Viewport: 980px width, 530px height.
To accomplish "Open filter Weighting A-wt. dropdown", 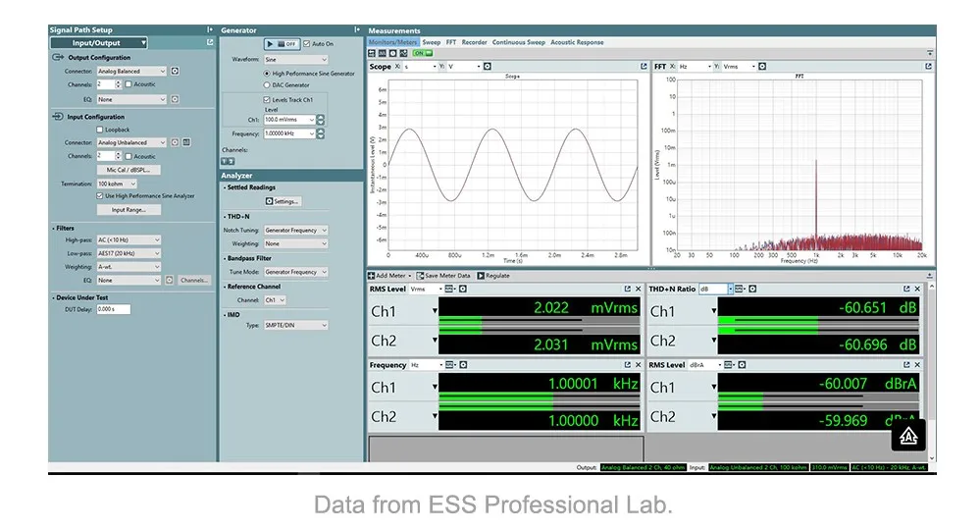I will pos(129,267).
